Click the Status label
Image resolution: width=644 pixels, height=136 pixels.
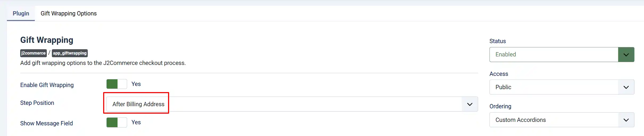[497, 41]
